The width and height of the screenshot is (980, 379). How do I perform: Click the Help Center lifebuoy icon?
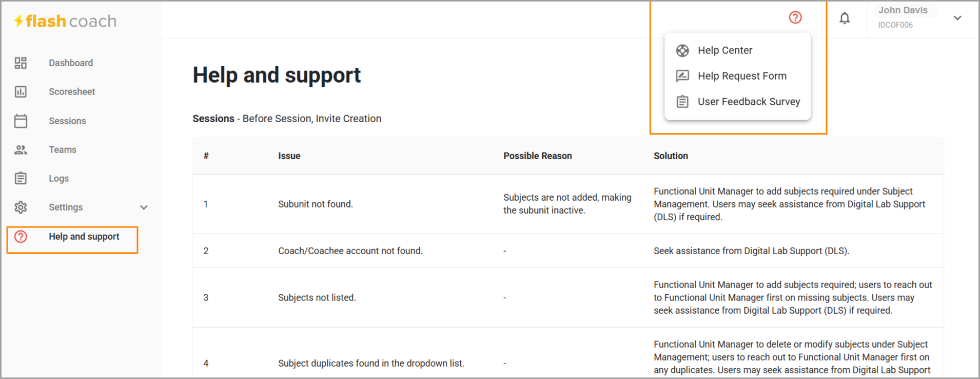(x=682, y=50)
